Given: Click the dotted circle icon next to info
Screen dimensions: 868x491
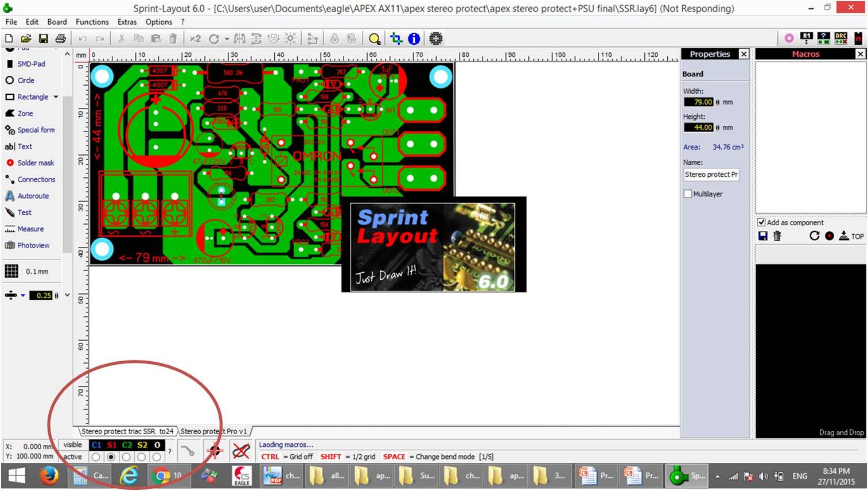Looking at the screenshot, I should tap(436, 38).
